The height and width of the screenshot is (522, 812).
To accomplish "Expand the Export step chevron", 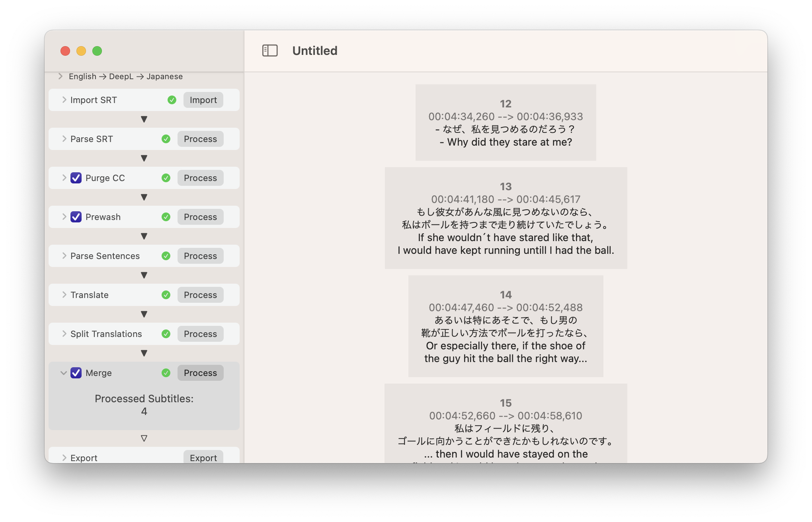I will [64, 458].
